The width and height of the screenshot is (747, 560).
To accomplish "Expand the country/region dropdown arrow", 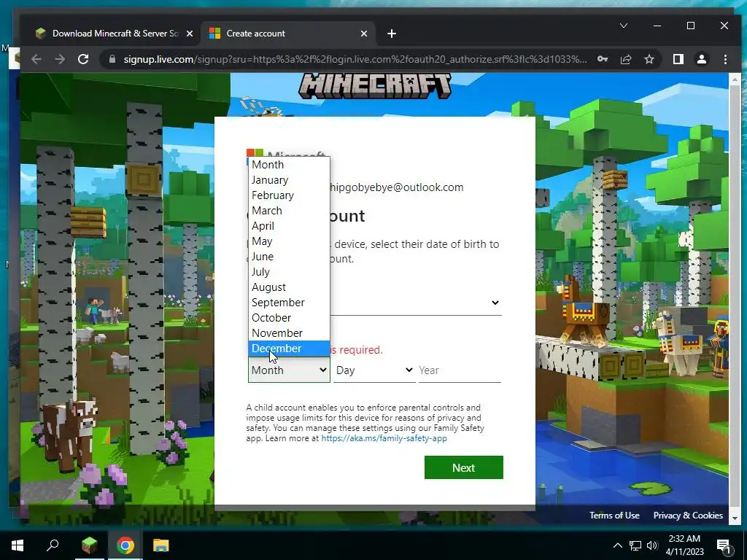I will pos(495,303).
